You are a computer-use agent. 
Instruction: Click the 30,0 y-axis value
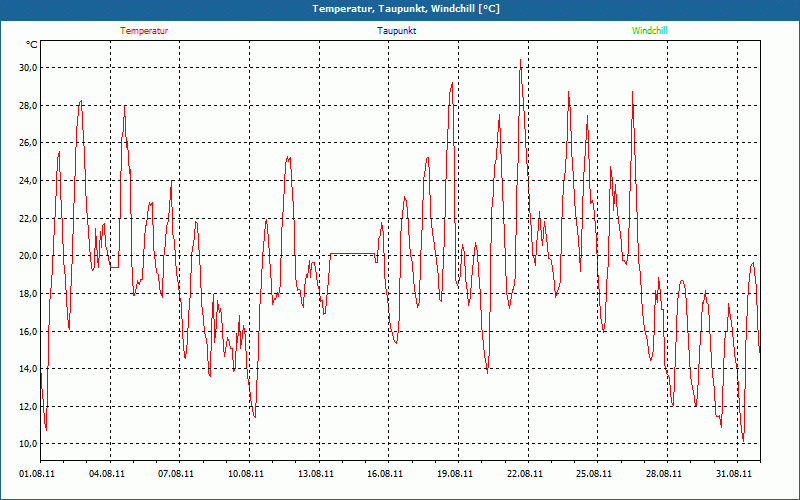point(28,68)
